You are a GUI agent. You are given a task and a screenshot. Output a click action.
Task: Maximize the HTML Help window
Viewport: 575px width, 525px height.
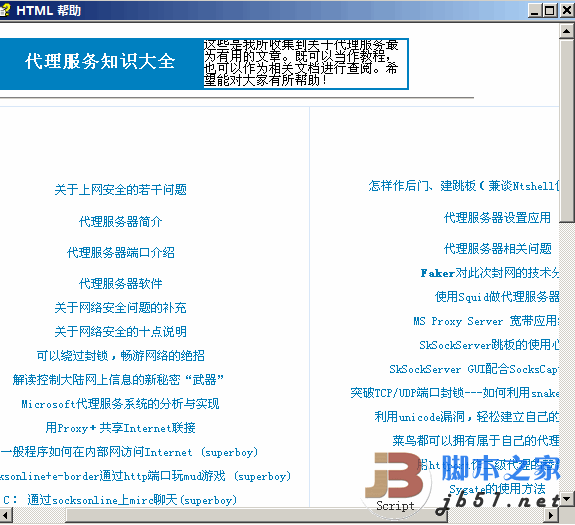point(549,11)
